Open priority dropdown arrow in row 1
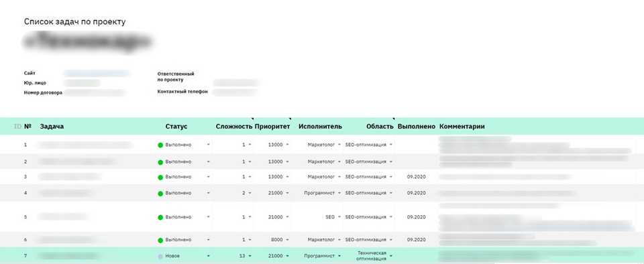Viewport: 644px width, 264px height. [x=287, y=145]
